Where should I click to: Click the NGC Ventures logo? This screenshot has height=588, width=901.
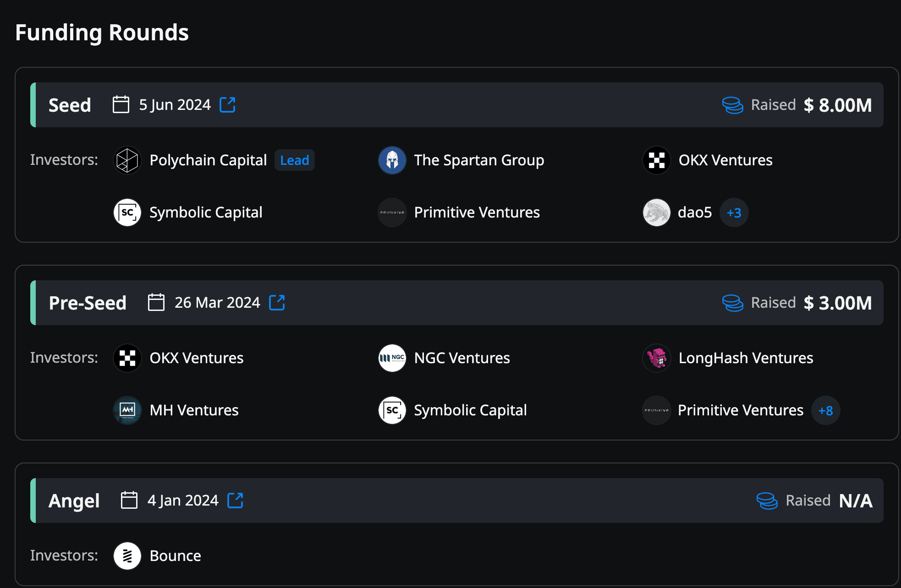tap(392, 358)
